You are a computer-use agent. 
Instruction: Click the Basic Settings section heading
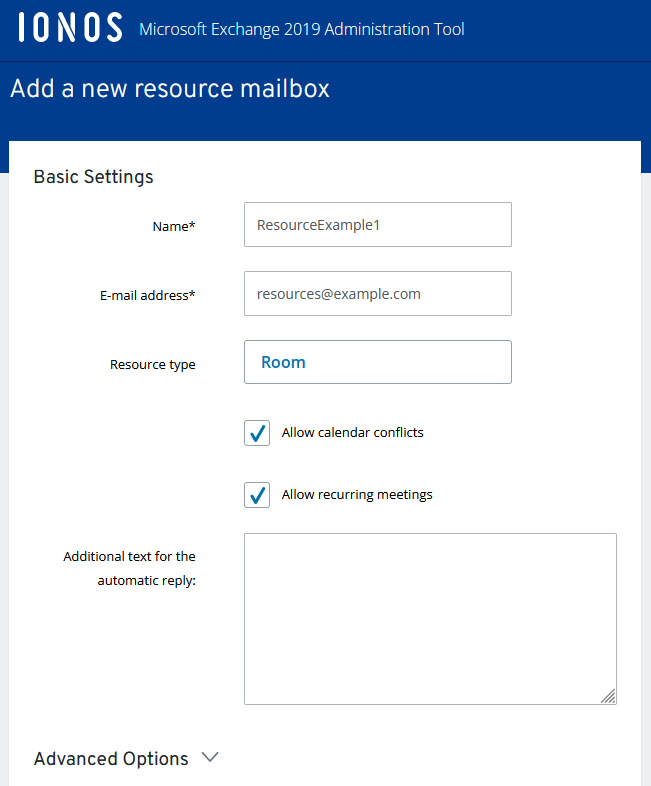(x=94, y=177)
